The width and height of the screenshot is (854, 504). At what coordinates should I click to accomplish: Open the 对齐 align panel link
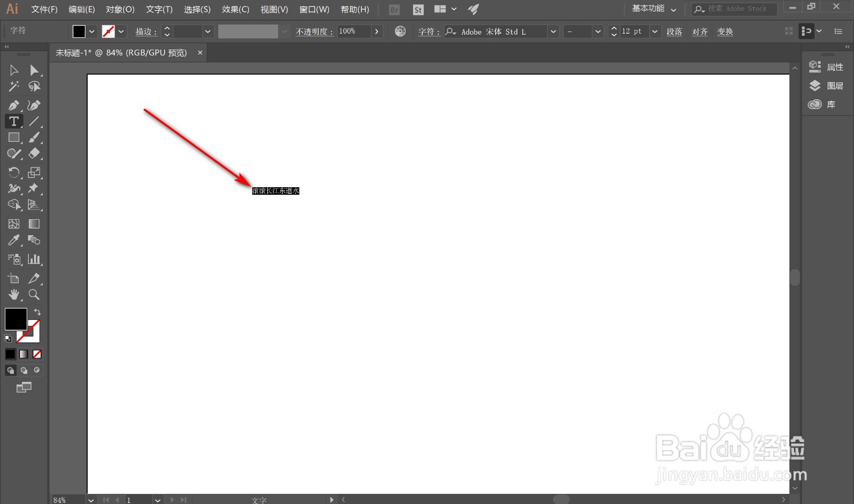[700, 32]
